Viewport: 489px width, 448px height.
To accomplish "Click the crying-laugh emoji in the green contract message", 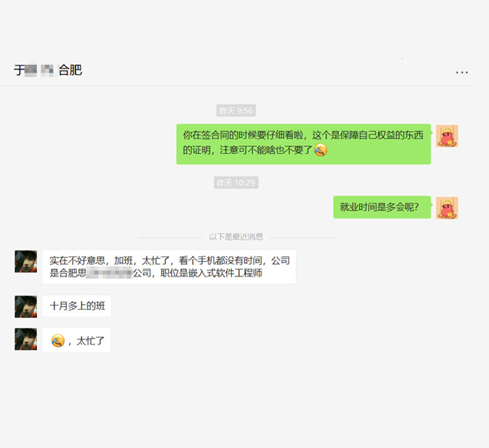I will (x=321, y=150).
